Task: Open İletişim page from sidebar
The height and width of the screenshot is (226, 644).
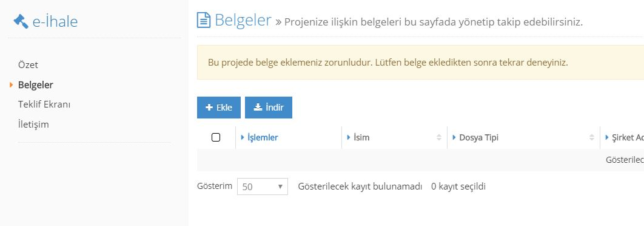Action: [x=34, y=125]
